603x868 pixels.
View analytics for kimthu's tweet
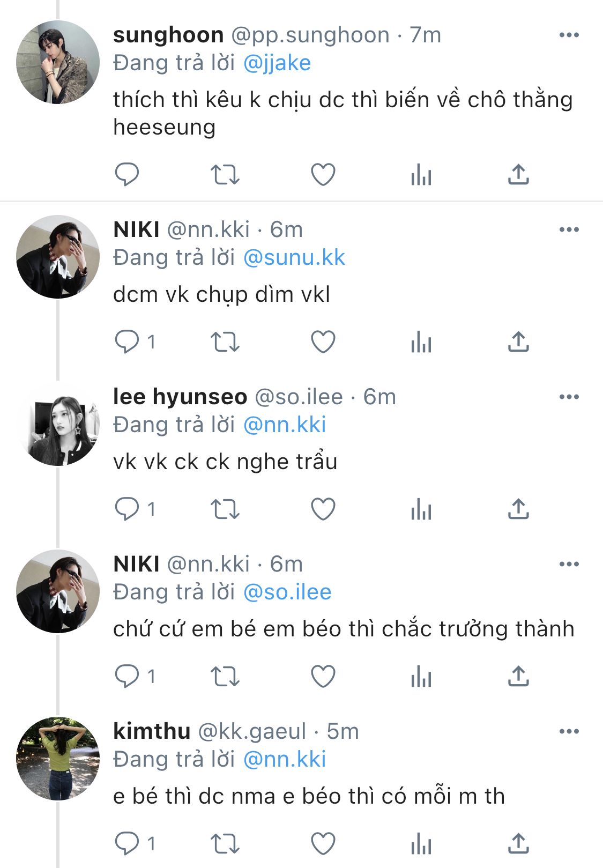tap(421, 844)
